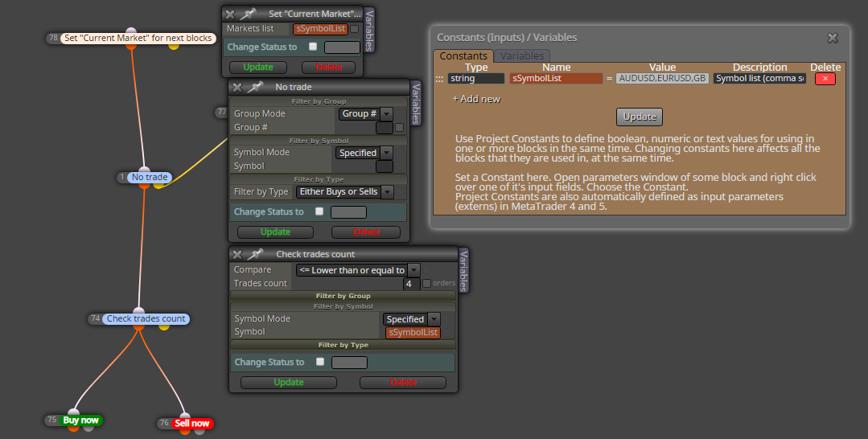The width and height of the screenshot is (868, 439).
Task: Click orange output connector of block 78
Action: (130, 45)
